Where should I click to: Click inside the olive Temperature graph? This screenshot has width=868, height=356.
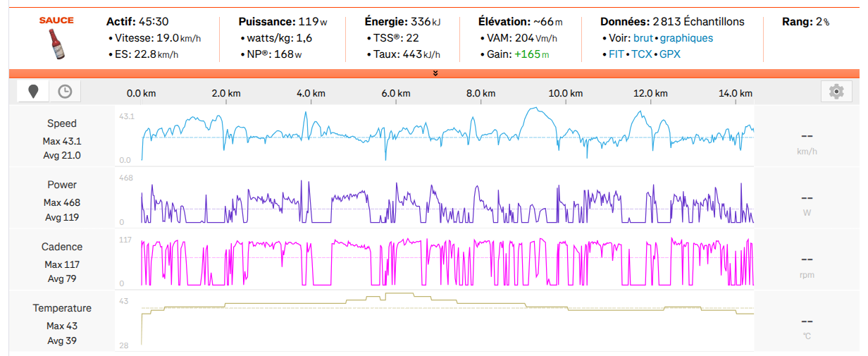point(434,320)
